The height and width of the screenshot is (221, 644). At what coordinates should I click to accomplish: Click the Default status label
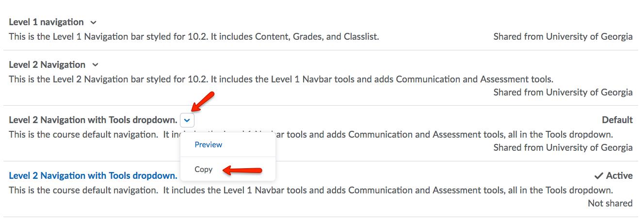[617, 120]
